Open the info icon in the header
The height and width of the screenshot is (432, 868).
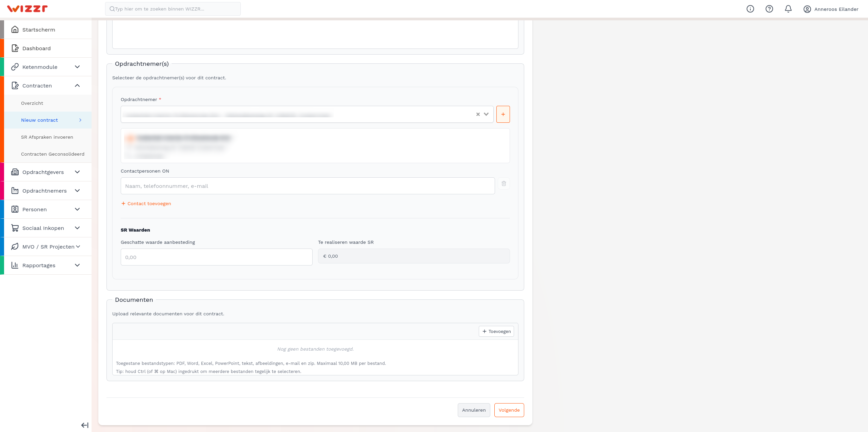(750, 9)
